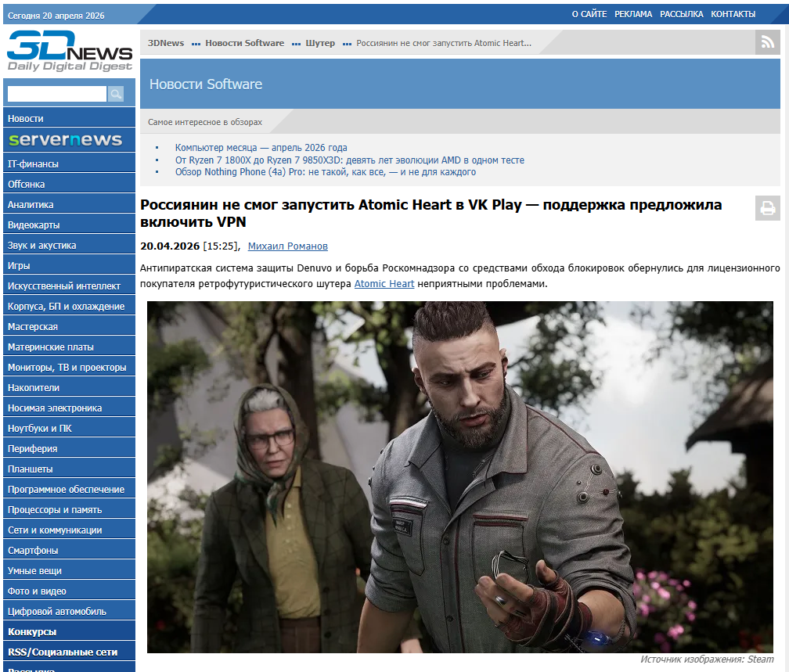
Task: Click the search input field
Action: click(x=56, y=93)
